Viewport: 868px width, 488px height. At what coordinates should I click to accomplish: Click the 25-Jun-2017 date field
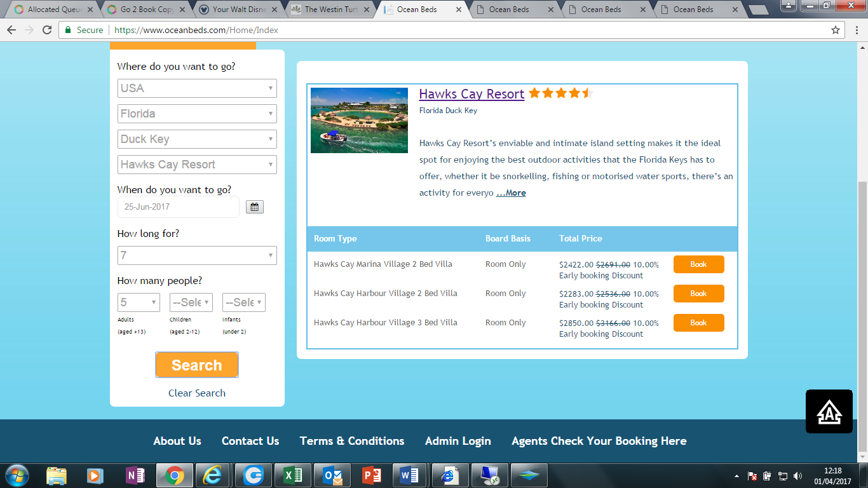point(179,207)
